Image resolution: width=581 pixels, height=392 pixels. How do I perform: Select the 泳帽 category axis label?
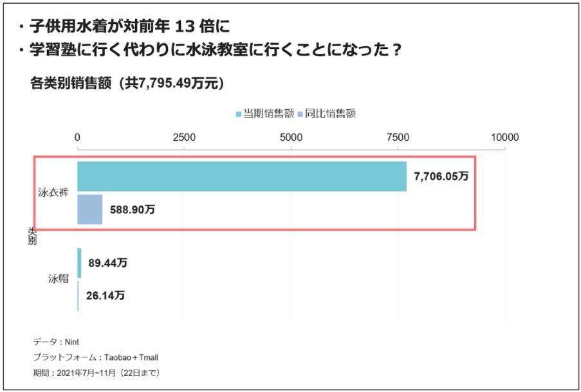(x=57, y=279)
